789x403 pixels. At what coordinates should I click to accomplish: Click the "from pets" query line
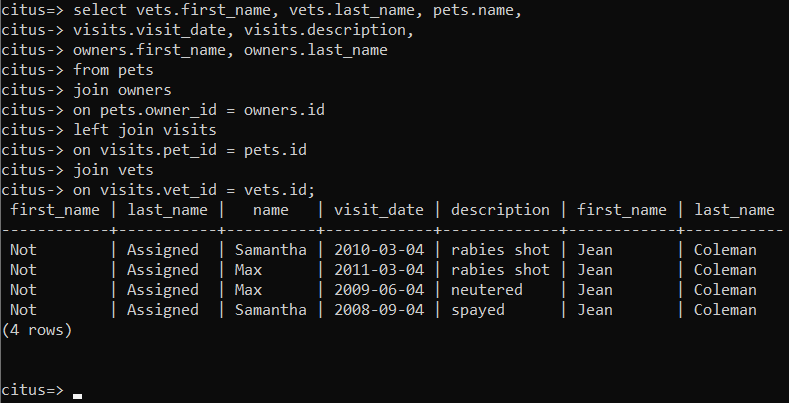[x=113, y=70]
